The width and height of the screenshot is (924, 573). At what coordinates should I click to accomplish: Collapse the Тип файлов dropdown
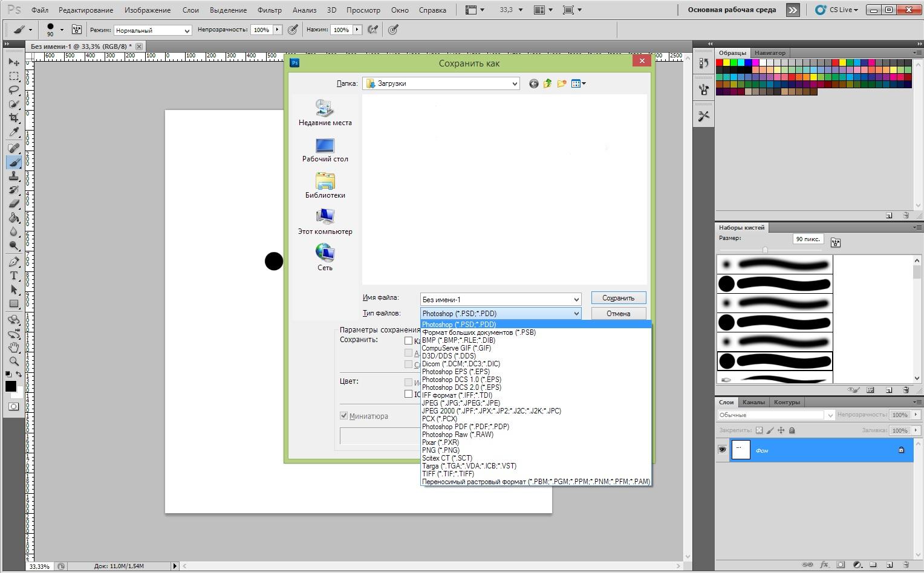point(576,314)
